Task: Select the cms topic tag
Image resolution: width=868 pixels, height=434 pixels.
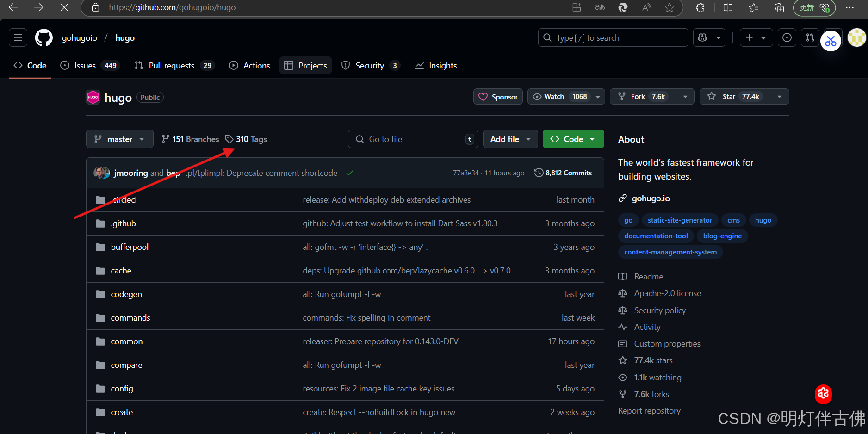Action: (733, 220)
